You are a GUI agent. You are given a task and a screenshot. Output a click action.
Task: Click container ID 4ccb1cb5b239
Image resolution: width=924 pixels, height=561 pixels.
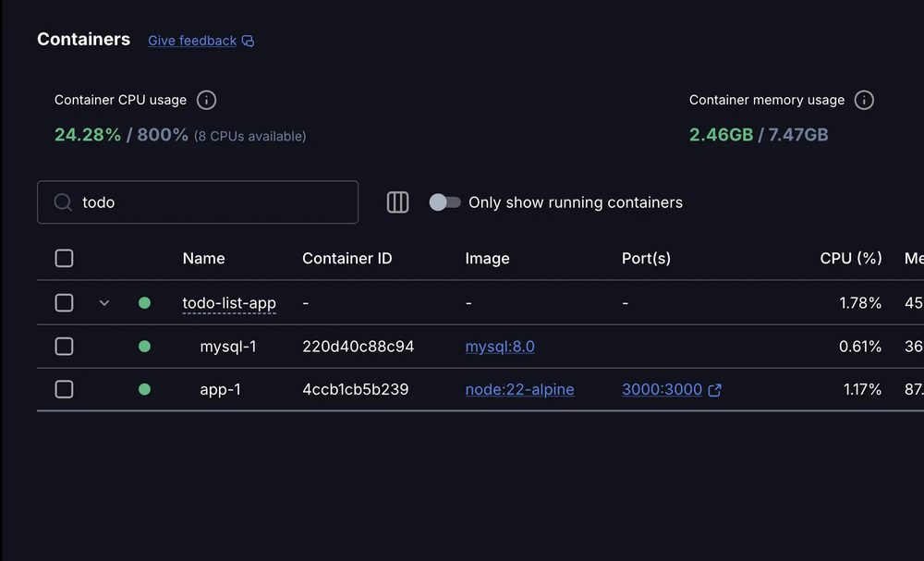356,389
